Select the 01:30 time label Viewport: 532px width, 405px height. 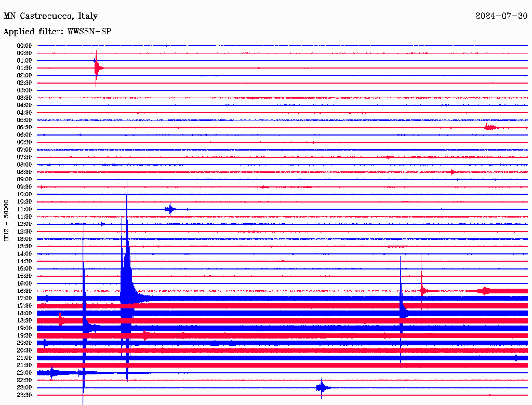[24, 68]
